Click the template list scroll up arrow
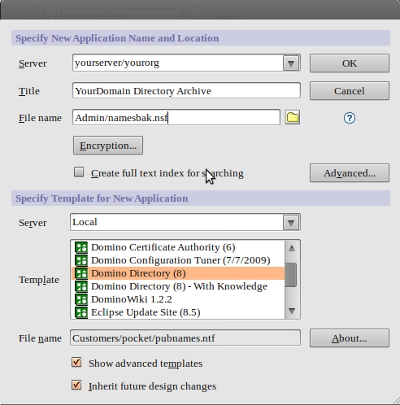Image resolution: width=400 pixels, height=405 pixels. (x=292, y=248)
